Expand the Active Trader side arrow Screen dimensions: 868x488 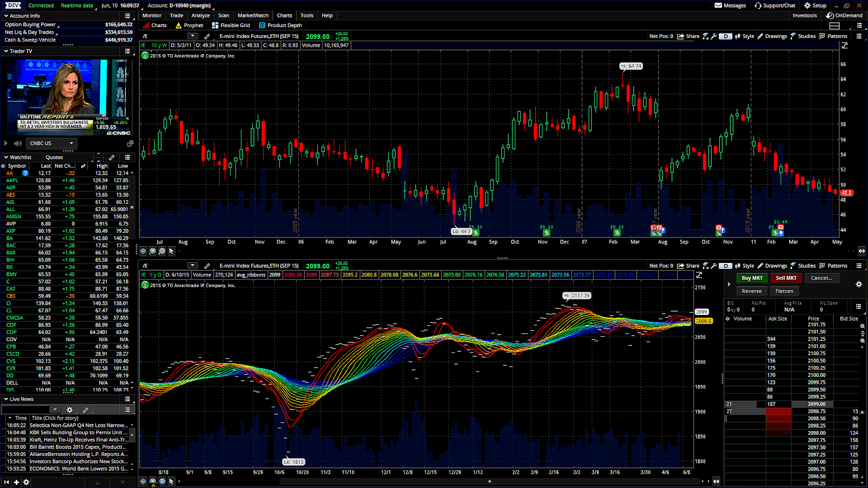[x=729, y=284]
